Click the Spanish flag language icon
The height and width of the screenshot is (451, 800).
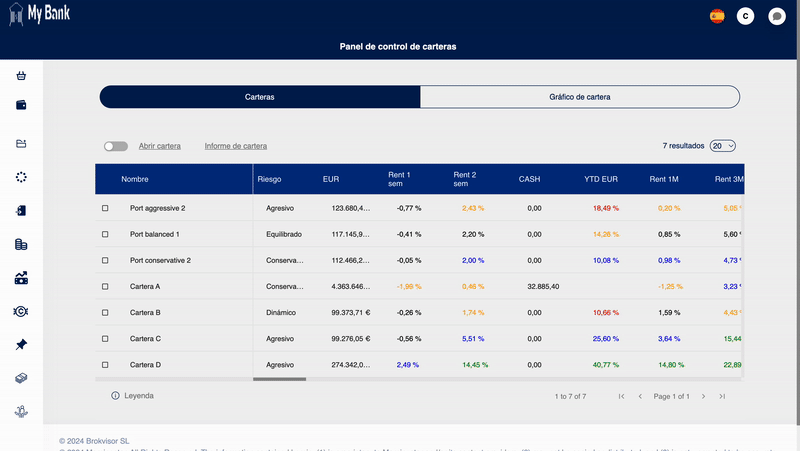tap(716, 16)
